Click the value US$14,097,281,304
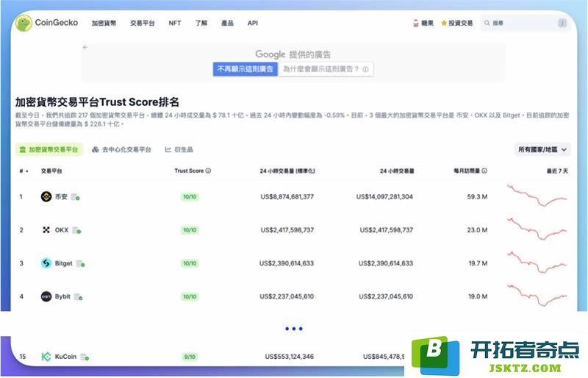The width and height of the screenshot is (588, 378). tap(384, 196)
